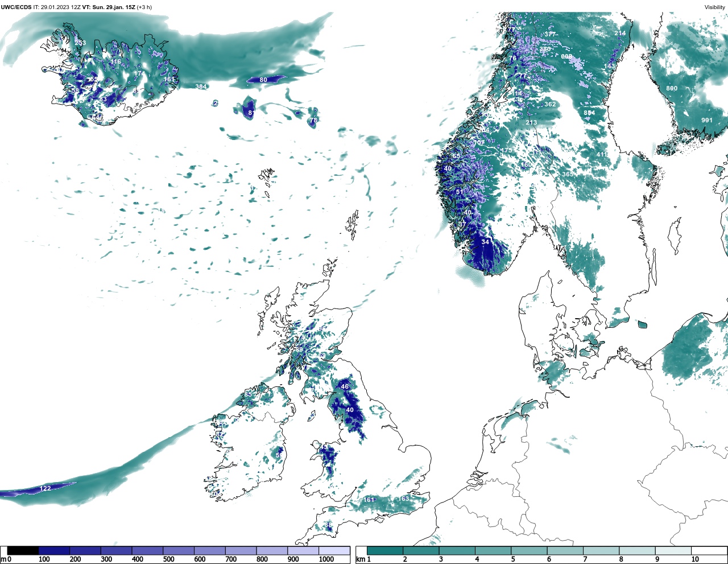728x564 pixels.
Task: Click the '143' value along the Bothnian coast
Action: tap(610, 66)
